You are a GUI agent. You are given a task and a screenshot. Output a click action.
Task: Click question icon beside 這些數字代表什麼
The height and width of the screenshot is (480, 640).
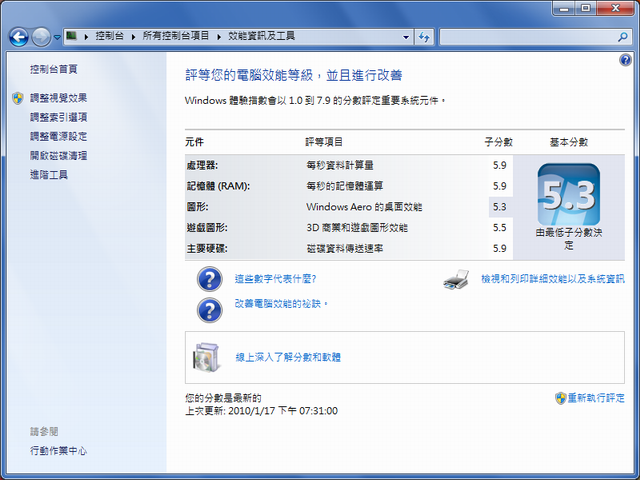(x=209, y=279)
